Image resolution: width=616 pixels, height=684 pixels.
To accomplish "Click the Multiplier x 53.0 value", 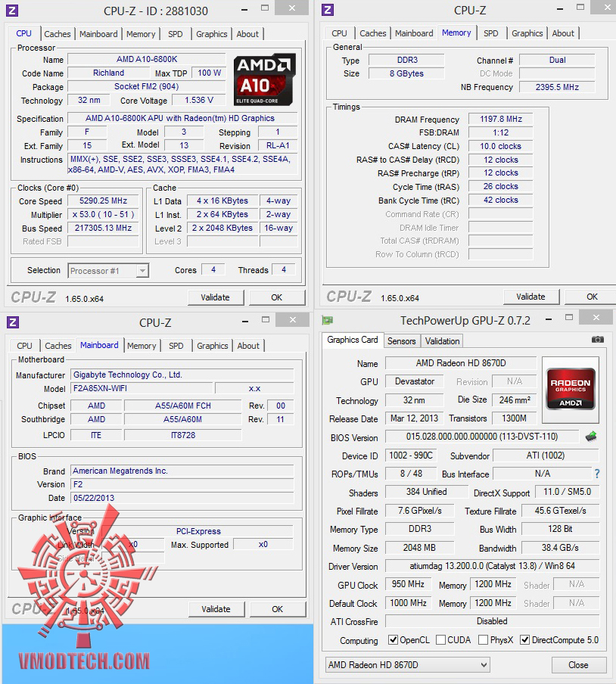I will 103,214.
